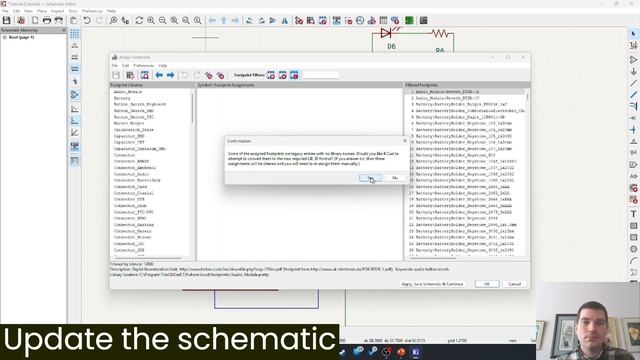Image resolution: width=640 pixels, height=360 pixels.
Task: Open Help menu in Assign Footprints window
Action: (x=162, y=65)
